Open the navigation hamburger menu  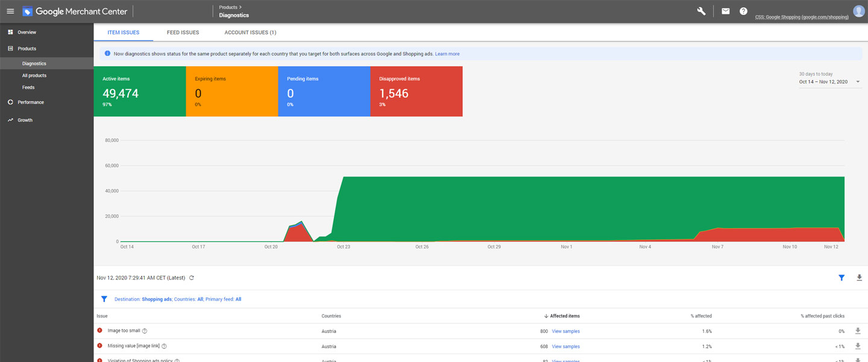click(10, 11)
